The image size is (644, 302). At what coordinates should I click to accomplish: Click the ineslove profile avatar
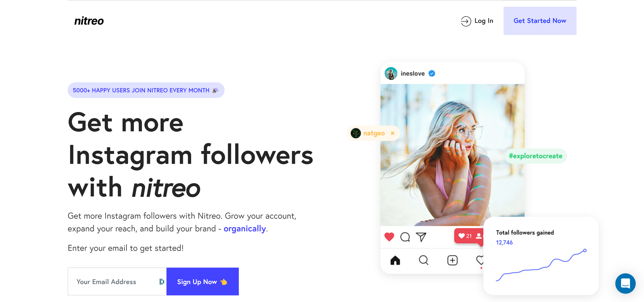[x=391, y=73]
